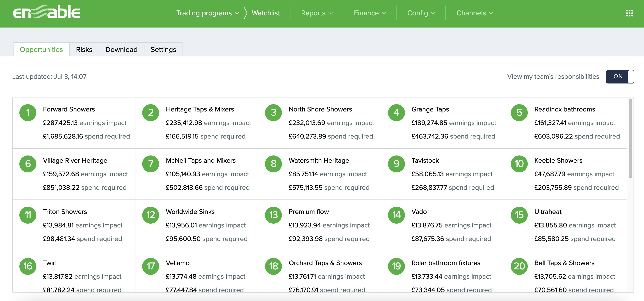
Task: Expand the Trading programs menu
Action: tap(208, 13)
